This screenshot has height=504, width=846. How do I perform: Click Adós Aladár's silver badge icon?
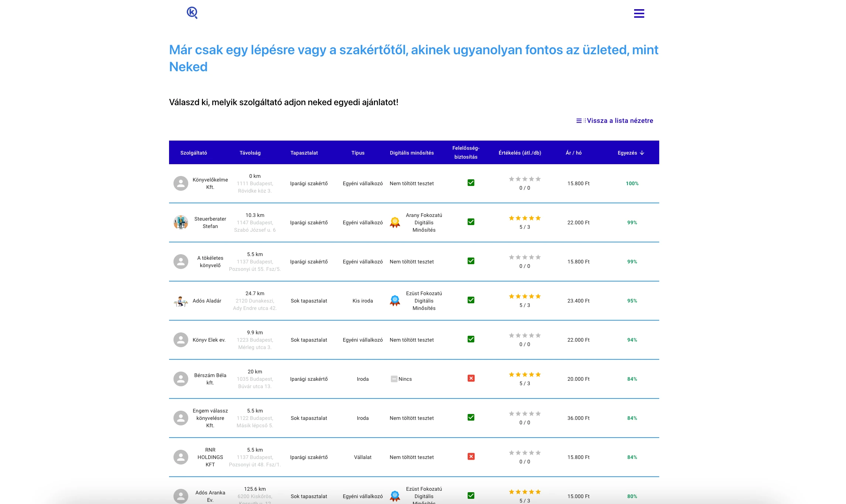pos(395,301)
